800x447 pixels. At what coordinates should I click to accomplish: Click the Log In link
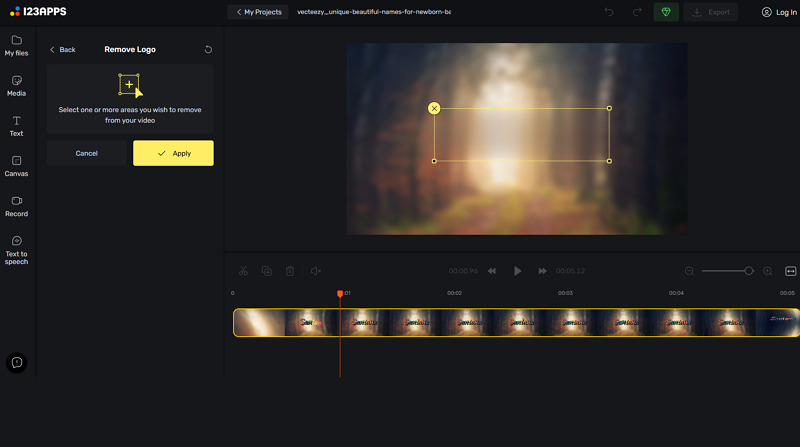779,12
